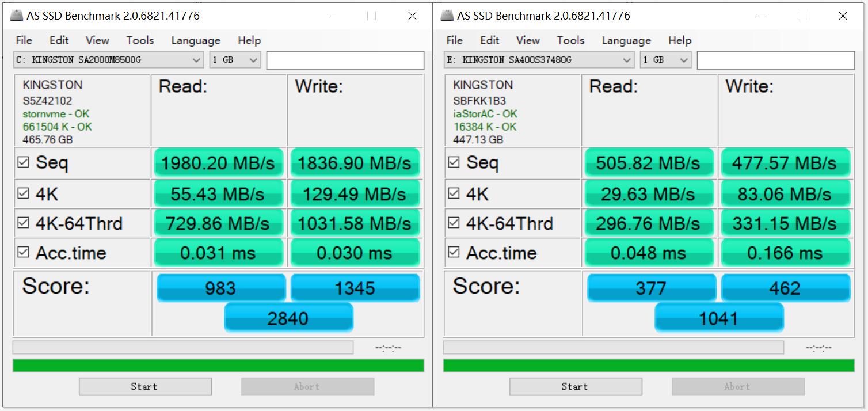Open the 1 GB size dropdown in right window
This screenshot has width=868, height=411.
tap(665, 60)
